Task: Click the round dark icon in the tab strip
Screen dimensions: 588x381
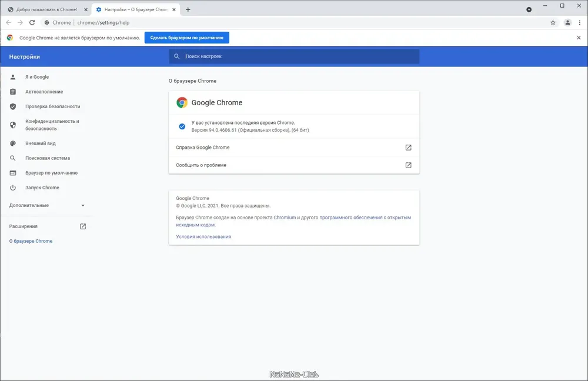Action: (529, 10)
